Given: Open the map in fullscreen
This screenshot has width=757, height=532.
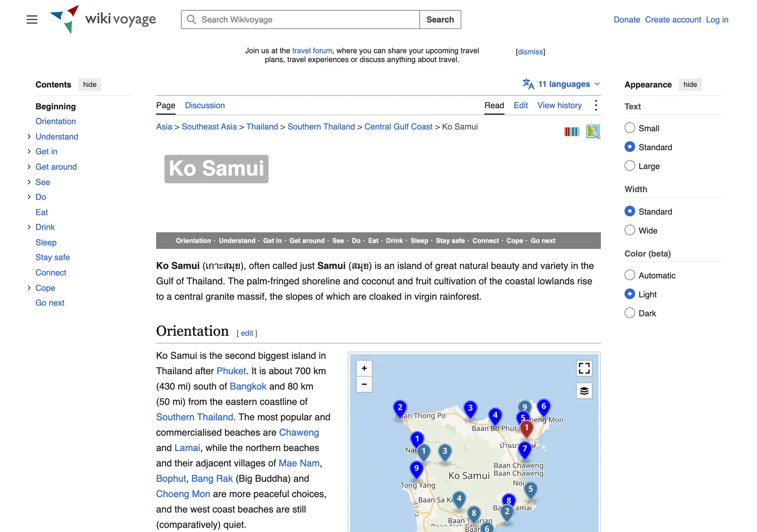Looking at the screenshot, I should (584, 368).
